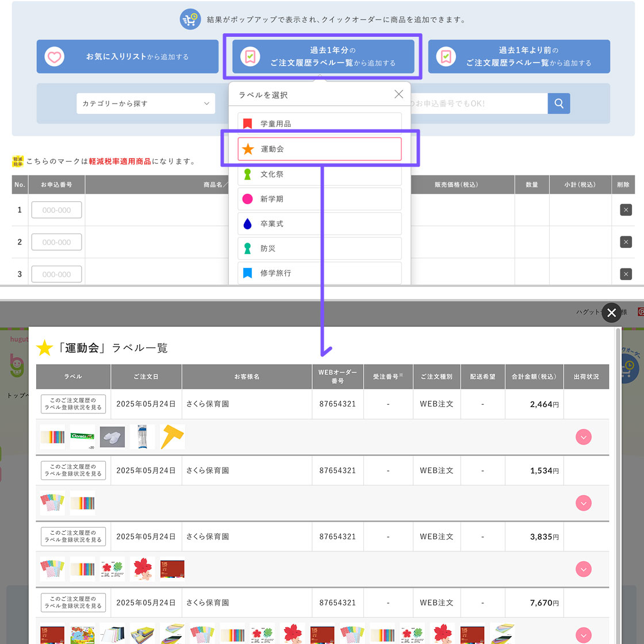
Task: Add from 過去1年より前 order history labels
Action: coord(519,56)
